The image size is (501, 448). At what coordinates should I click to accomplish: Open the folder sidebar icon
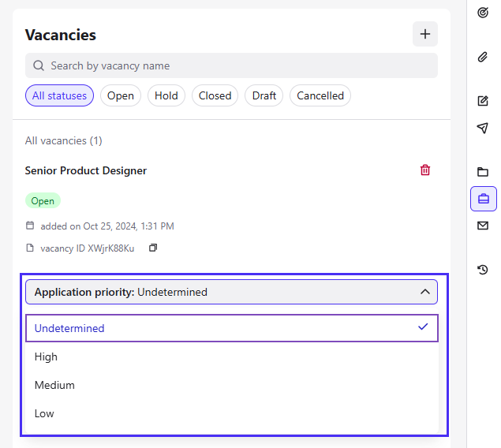tap(483, 172)
